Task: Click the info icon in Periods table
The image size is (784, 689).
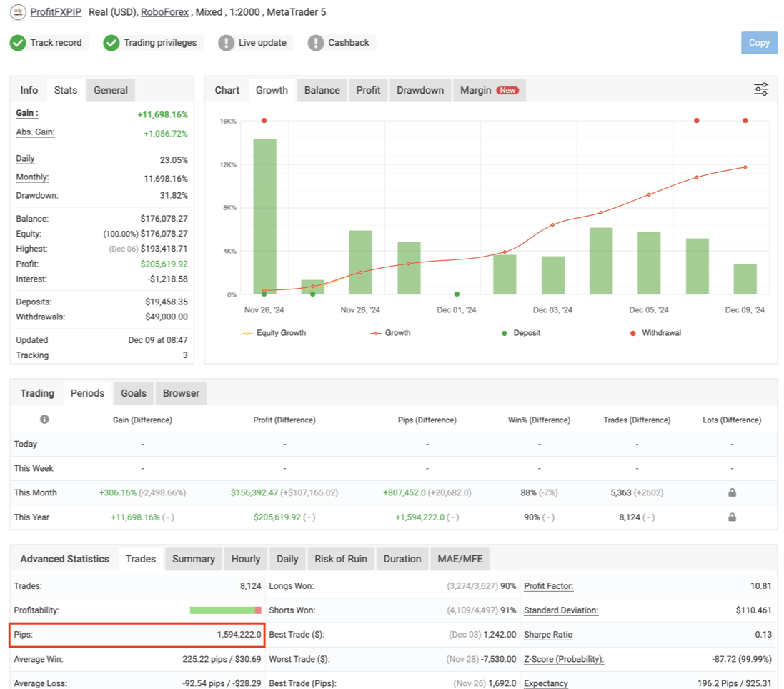Action: pos(44,420)
